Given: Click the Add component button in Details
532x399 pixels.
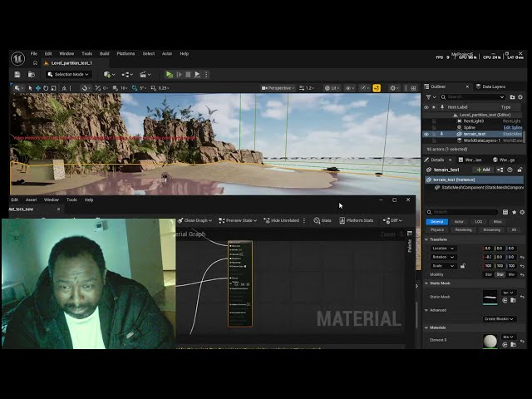Looking at the screenshot, I should point(483,170).
